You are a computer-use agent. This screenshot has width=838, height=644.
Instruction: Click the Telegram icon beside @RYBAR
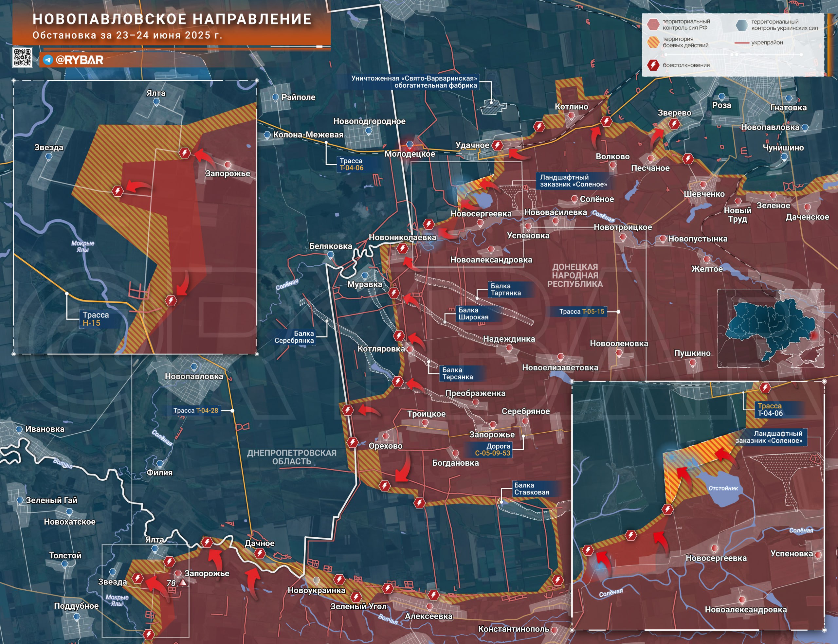pyautogui.click(x=48, y=60)
